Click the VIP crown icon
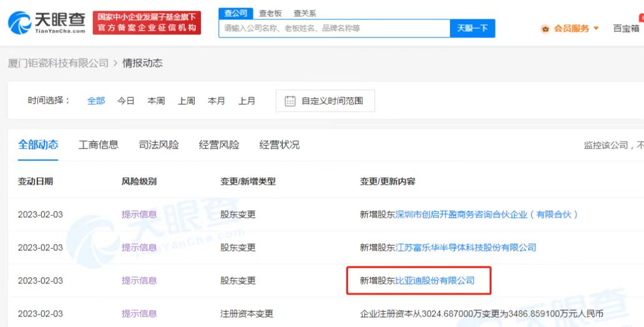This screenshot has height=327, width=644. click(545, 29)
